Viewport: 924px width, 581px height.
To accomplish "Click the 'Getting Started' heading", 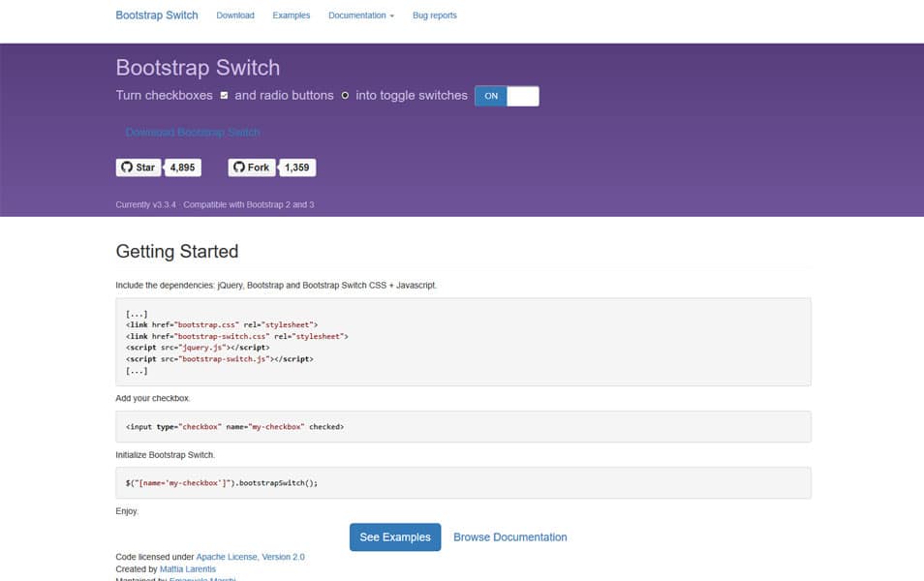I will 177,252.
